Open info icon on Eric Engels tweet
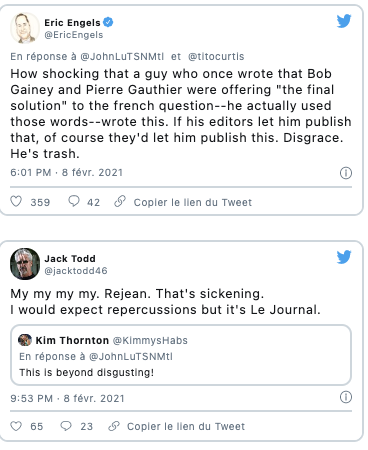This screenshot has width=368, height=450. click(346, 173)
